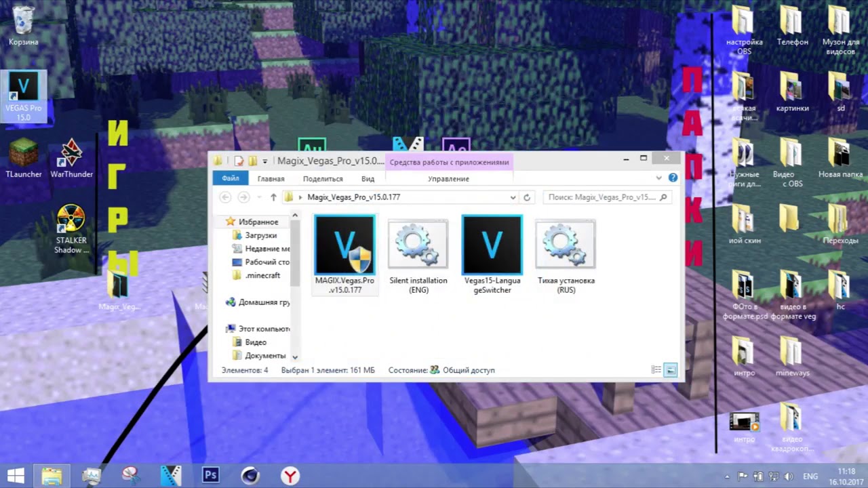Switch to the Управление ribbon tab
The image size is (868, 488).
[448, 179]
